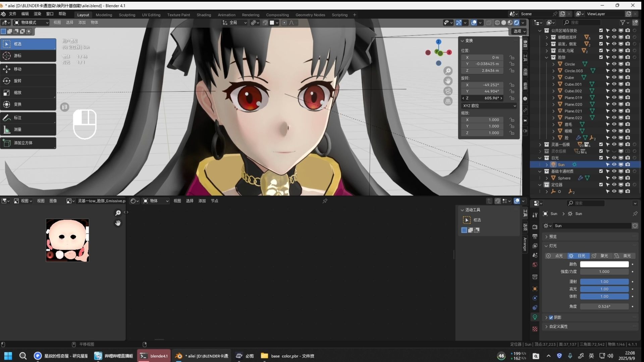Select the 日光 light type button

pyautogui.click(x=578, y=256)
